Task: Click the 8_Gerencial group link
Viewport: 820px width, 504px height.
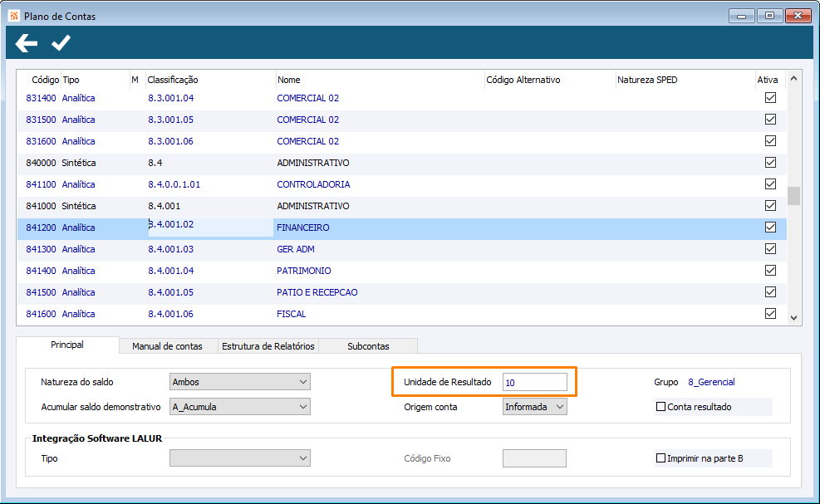Action: 711,382
